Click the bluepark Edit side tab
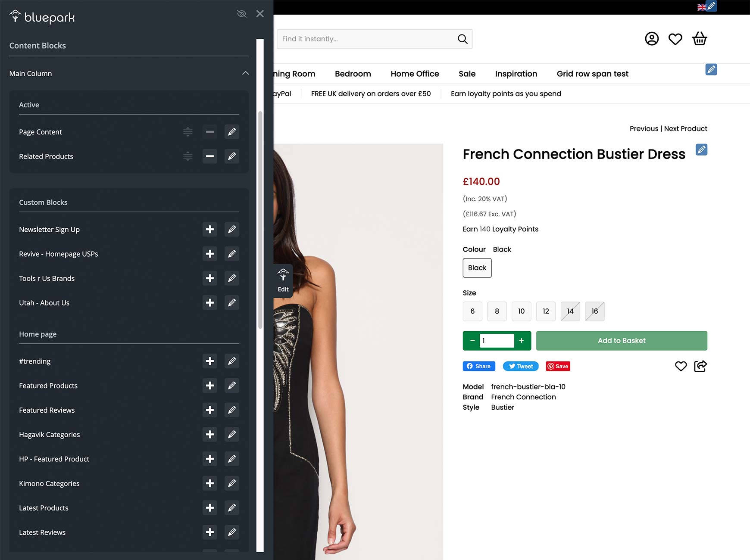750x560 pixels. [283, 280]
